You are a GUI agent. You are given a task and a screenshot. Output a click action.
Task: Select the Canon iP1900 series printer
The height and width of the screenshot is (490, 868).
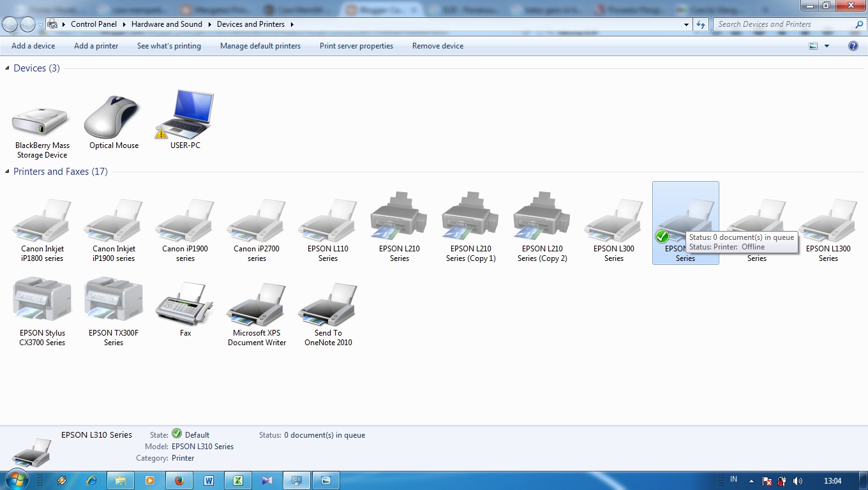click(x=185, y=230)
